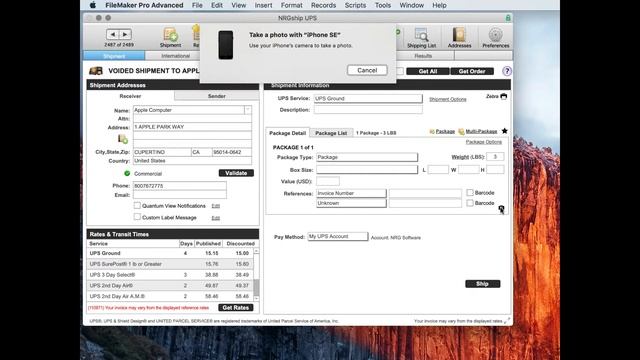Cancel the iPhone photo dialog
The width and height of the screenshot is (640, 360).
coord(367,70)
